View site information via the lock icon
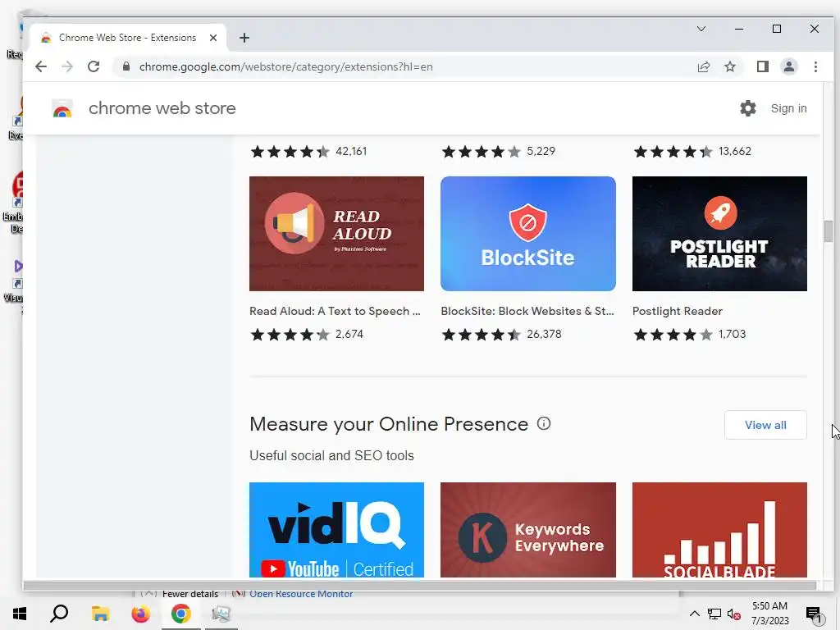 126,66
